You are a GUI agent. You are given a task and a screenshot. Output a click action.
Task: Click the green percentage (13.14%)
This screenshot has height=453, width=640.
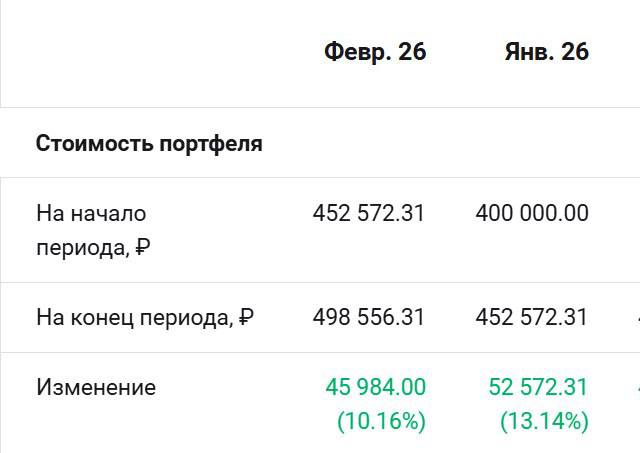[x=544, y=422]
